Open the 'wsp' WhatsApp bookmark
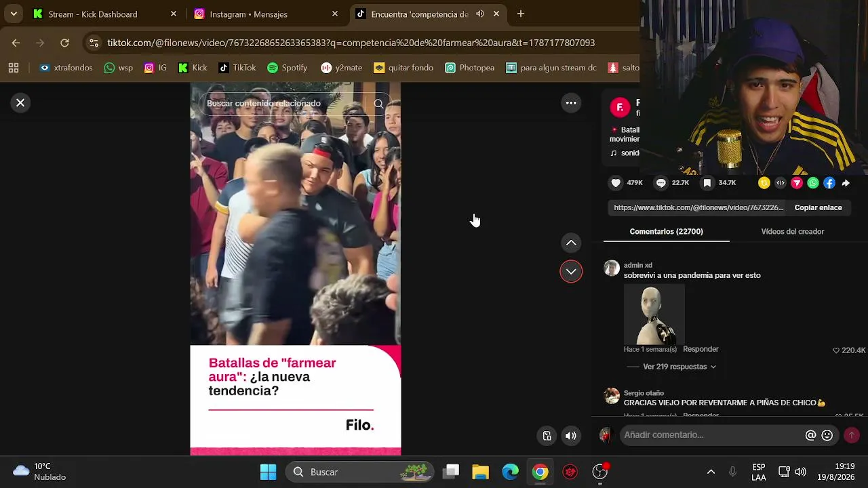The width and height of the screenshot is (868, 488). tap(118, 68)
